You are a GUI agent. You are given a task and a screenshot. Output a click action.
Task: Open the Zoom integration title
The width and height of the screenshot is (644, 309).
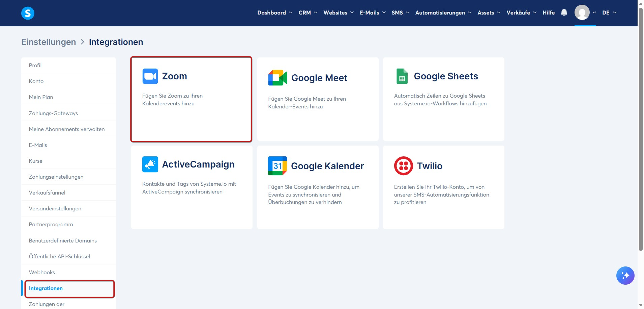point(174,76)
